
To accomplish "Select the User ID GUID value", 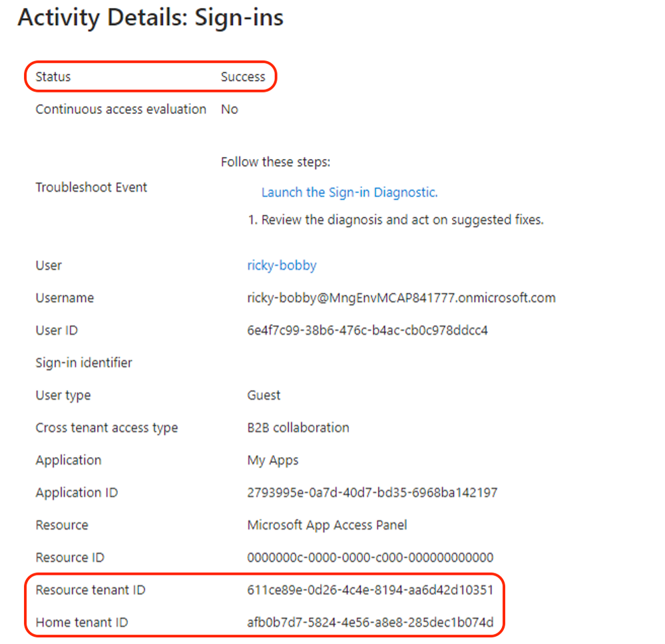I will coord(367,330).
